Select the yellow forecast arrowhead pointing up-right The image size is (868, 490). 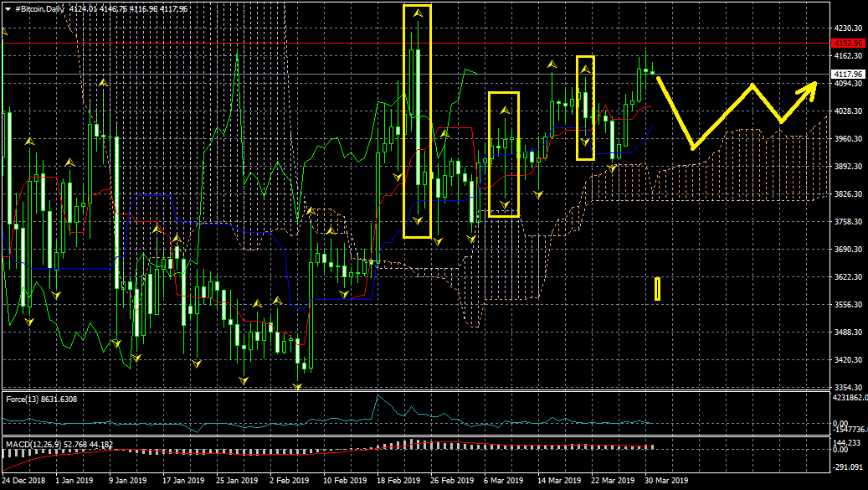(809, 87)
